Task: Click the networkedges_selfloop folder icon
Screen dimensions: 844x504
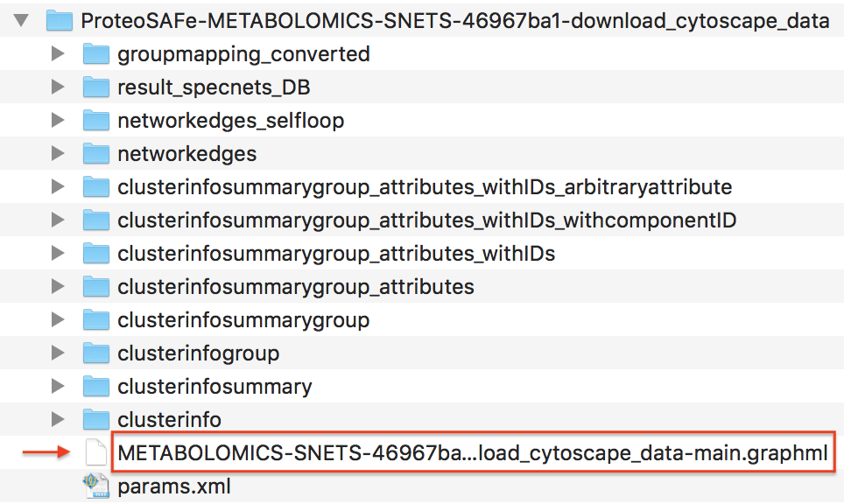Action: click(95, 121)
